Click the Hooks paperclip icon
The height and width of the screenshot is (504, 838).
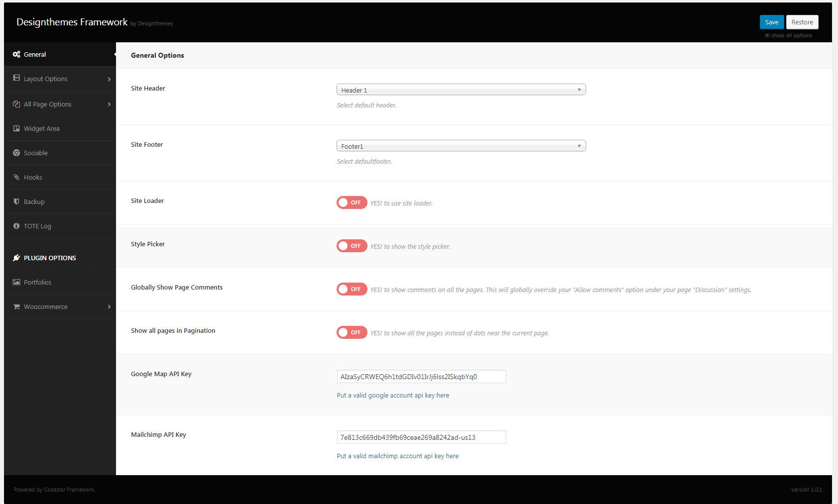[x=16, y=177]
